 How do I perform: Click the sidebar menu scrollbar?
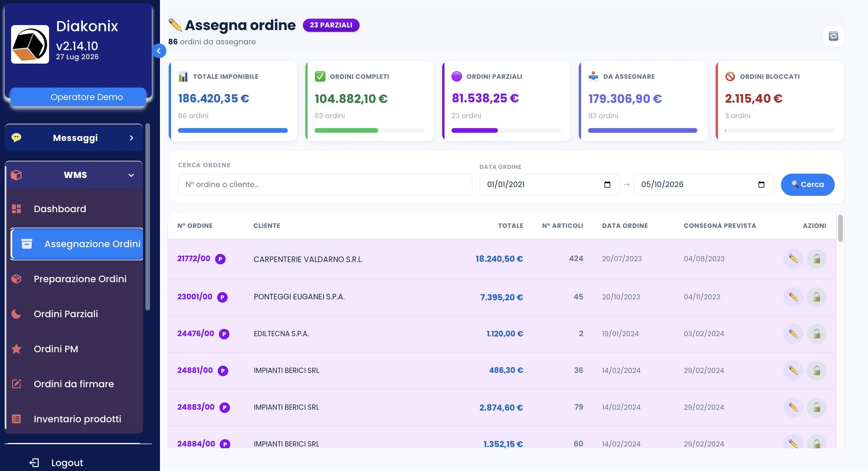point(148,217)
